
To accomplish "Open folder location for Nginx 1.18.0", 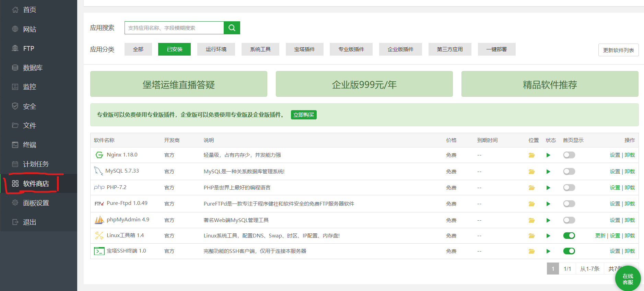I will pos(532,155).
